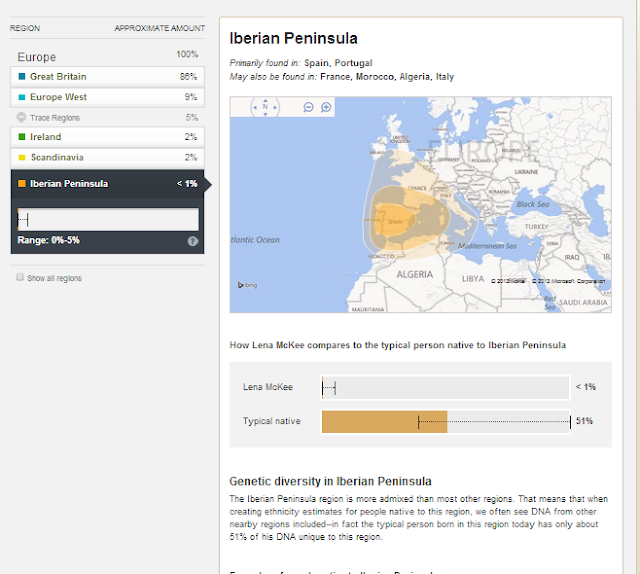Select the Iberian Peninsula region row
The width and height of the screenshot is (640, 574).
(107, 184)
